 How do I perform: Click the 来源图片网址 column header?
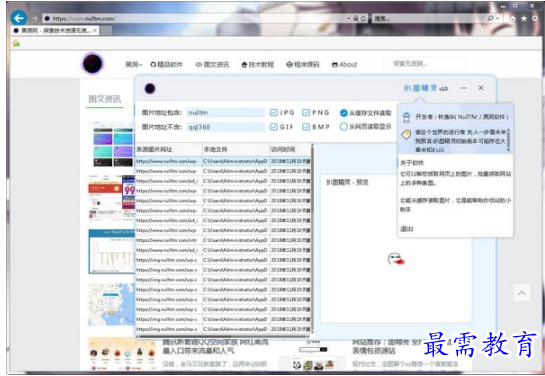coord(169,149)
